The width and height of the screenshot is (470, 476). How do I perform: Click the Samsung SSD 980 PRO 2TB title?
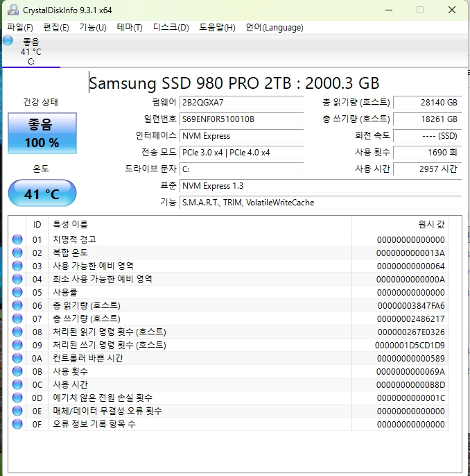234,83
